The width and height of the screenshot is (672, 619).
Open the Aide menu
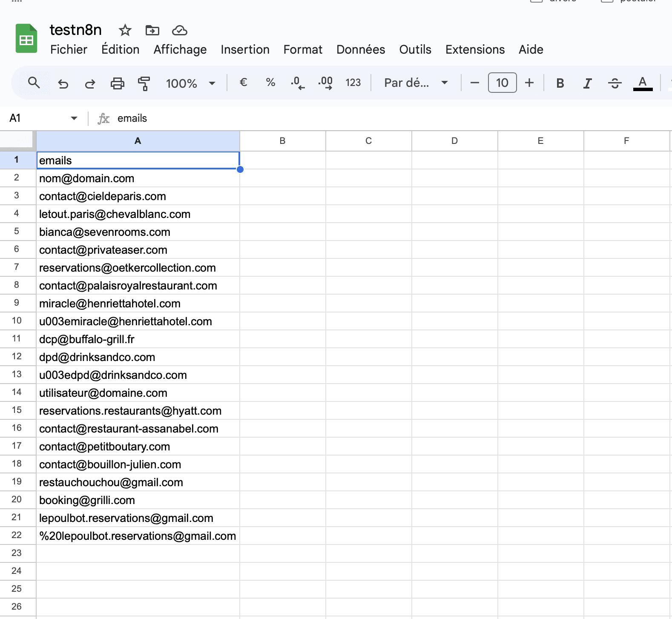coord(531,49)
